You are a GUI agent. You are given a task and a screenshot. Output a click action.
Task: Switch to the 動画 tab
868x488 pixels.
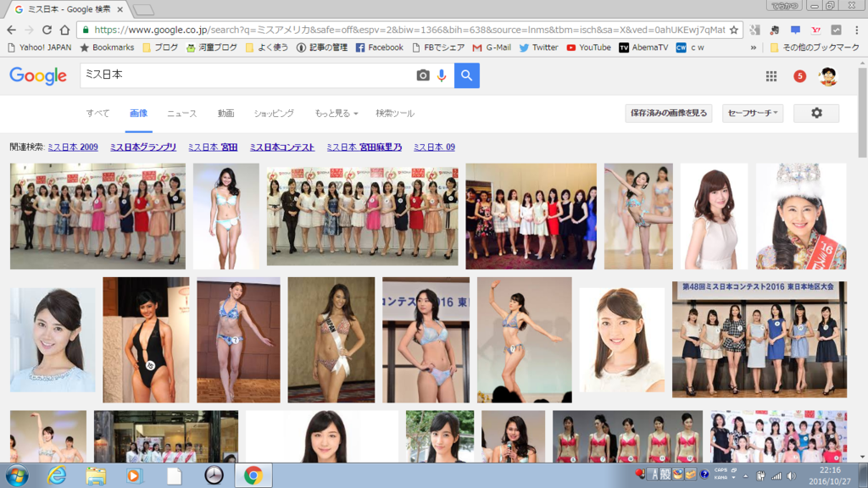tap(225, 113)
